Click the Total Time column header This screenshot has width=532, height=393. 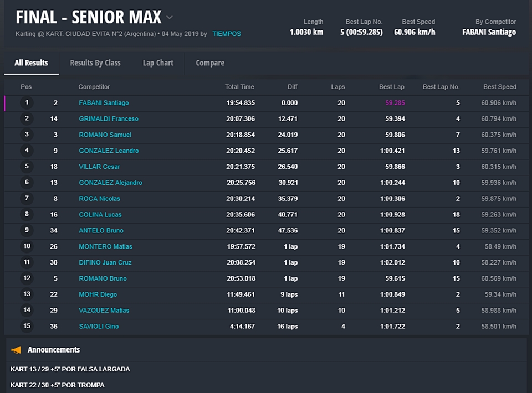[239, 87]
